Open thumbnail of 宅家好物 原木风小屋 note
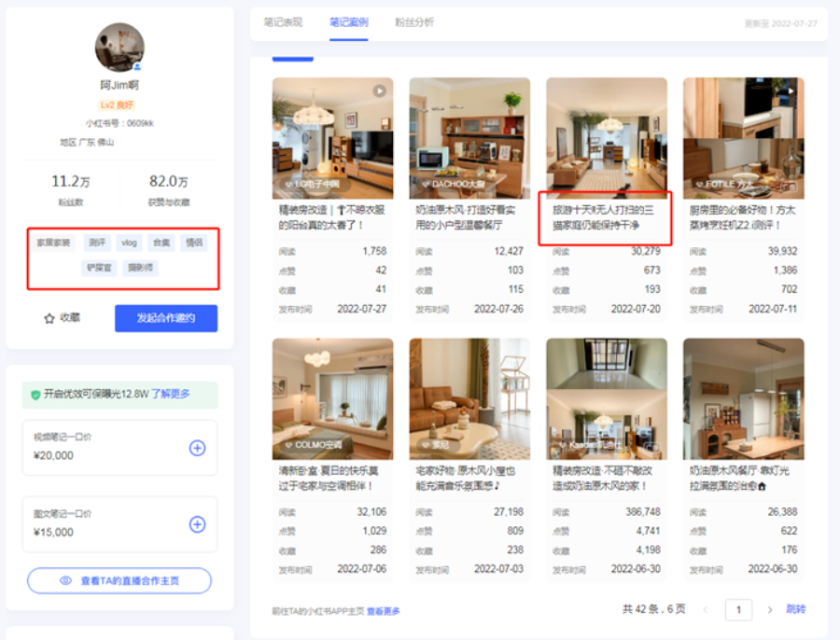This screenshot has height=640, width=840. click(469, 399)
